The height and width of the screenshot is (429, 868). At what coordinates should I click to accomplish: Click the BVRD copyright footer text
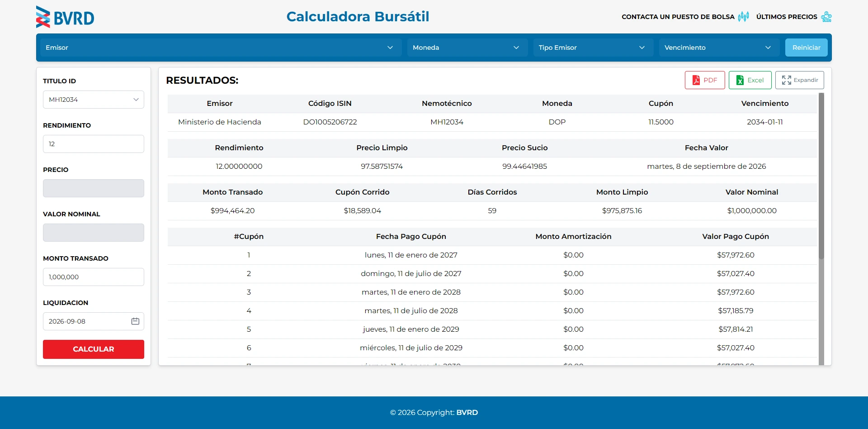coord(434,413)
